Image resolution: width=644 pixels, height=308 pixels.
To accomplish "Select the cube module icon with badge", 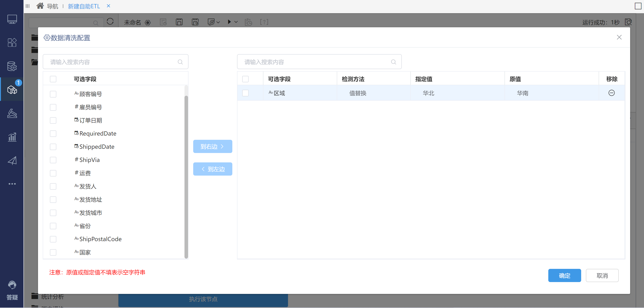I will (12, 89).
